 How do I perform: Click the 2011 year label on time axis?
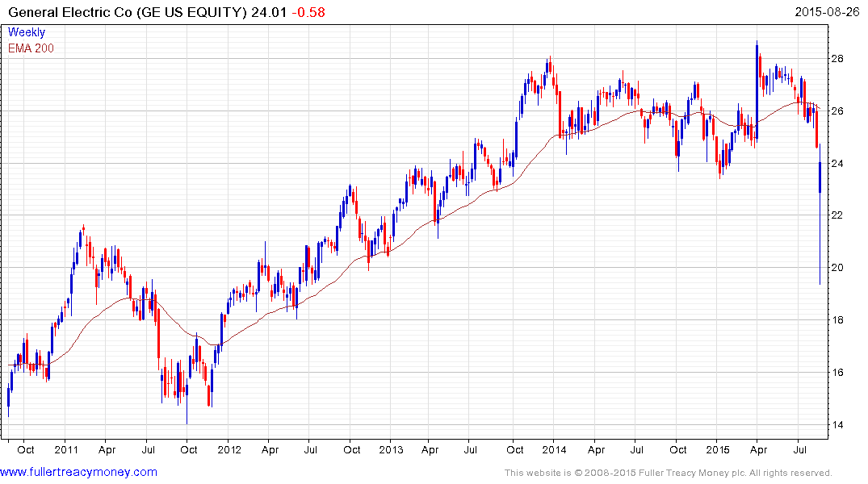tap(66, 449)
